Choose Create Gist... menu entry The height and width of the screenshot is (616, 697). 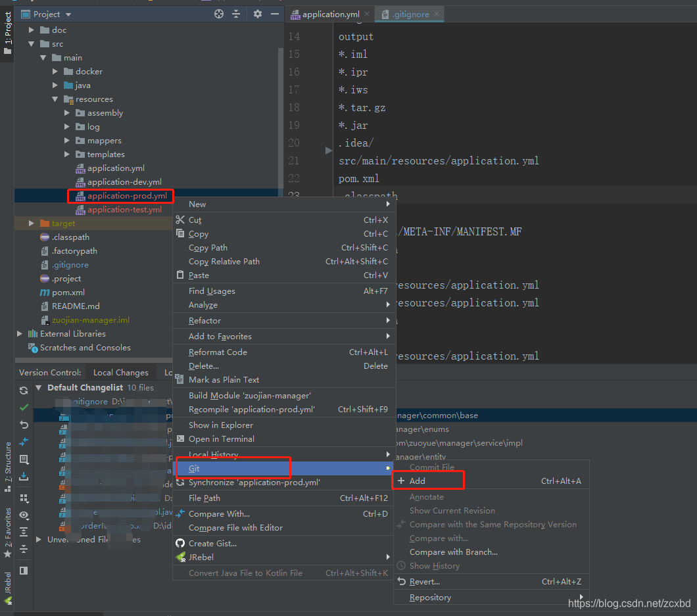pyautogui.click(x=283, y=543)
